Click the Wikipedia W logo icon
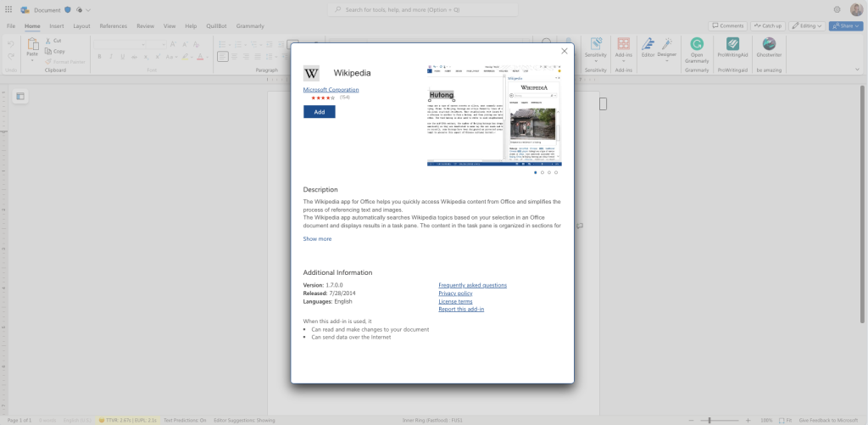The height and width of the screenshot is (425, 868). pyautogui.click(x=311, y=73)
